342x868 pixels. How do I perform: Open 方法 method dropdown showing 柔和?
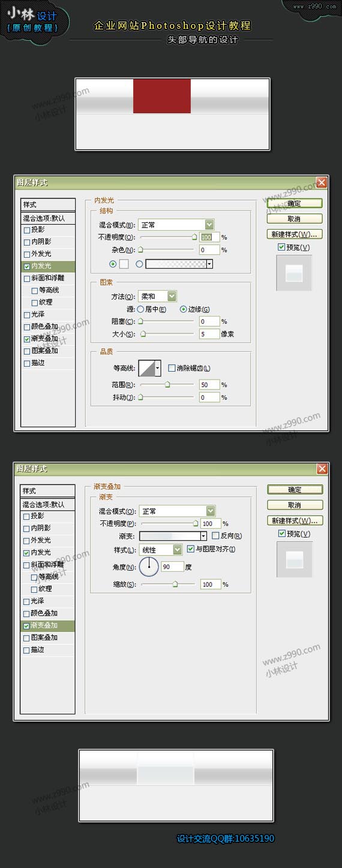click(x=158, y=296)
